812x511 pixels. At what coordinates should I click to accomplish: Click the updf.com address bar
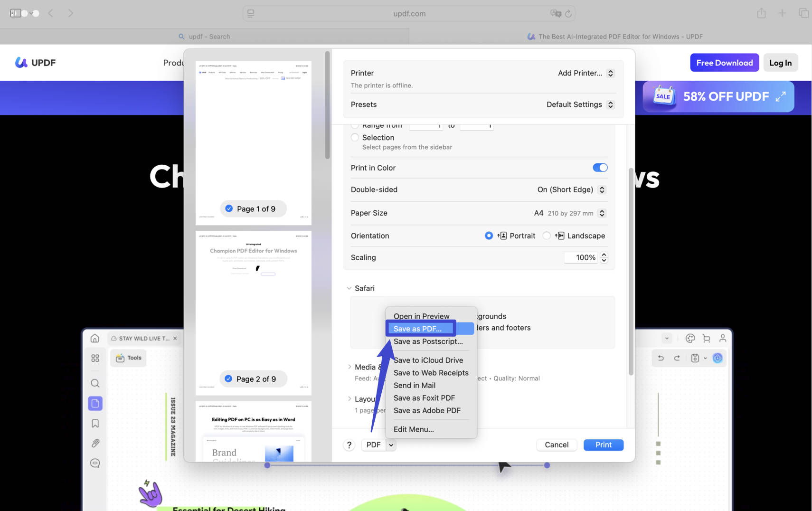(409, 13)
